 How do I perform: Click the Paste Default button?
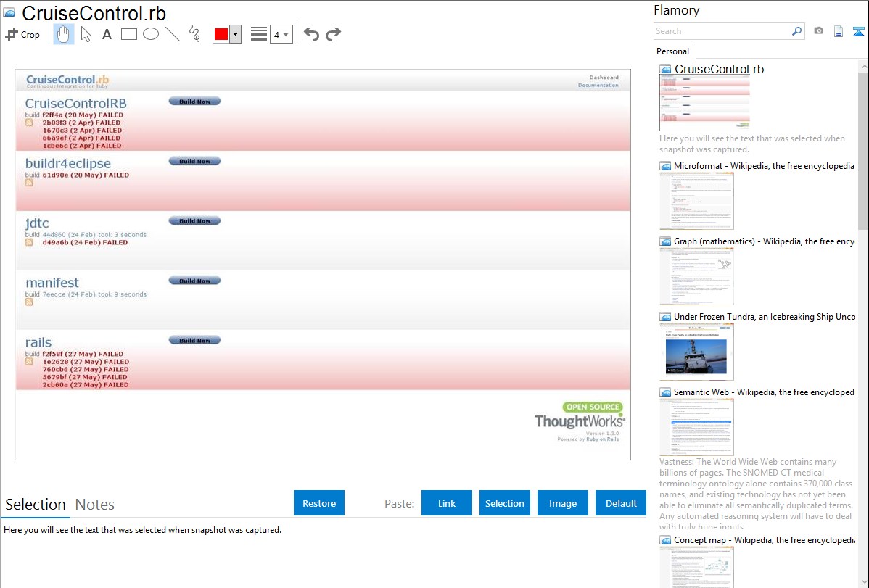(621, 503)
